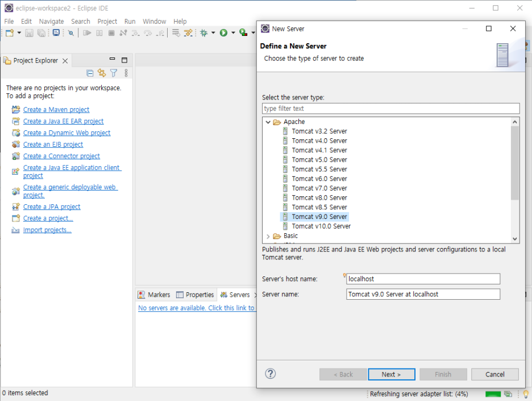Open the terminal/console monitor toolbar icon

(56, 32)
